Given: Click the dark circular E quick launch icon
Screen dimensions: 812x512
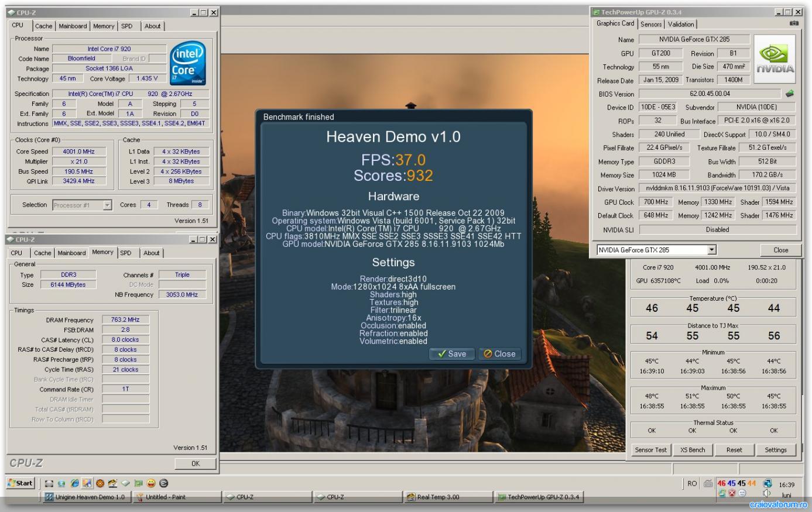Looking at the screenshot, I should point(164,483).
